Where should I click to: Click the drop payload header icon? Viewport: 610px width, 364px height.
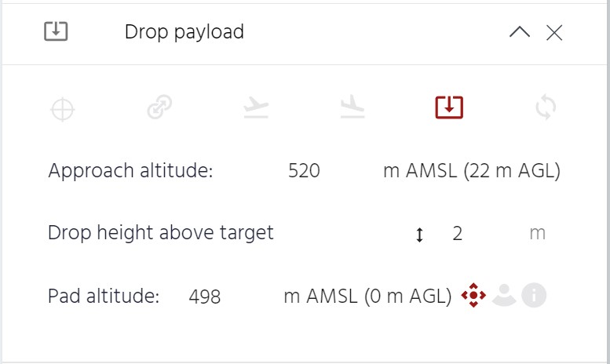[56, 31]
